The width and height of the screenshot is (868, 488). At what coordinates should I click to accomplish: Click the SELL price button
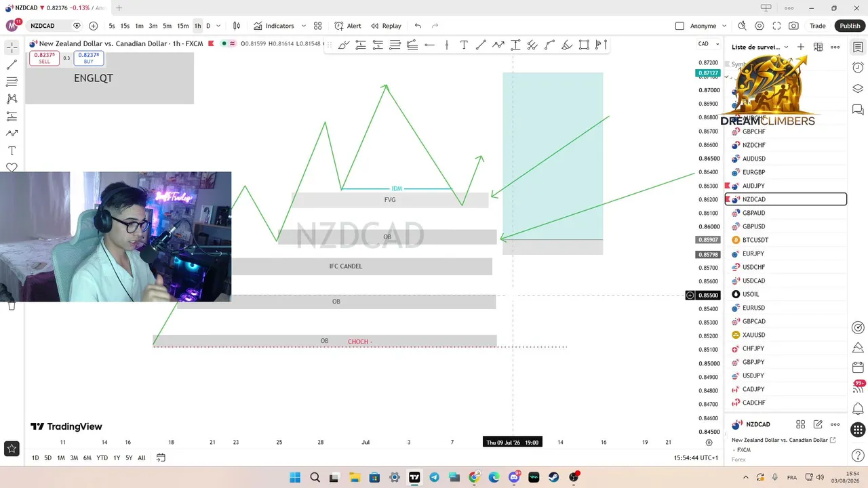tap(44, 58)
